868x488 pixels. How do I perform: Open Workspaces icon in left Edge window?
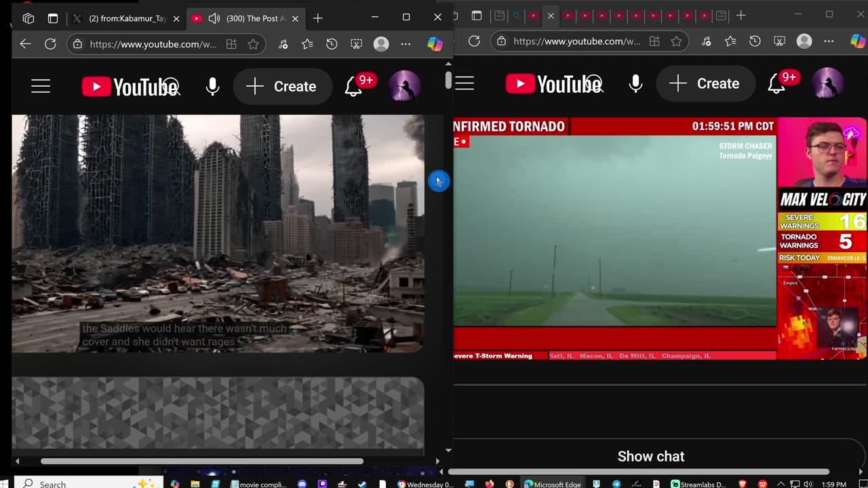pyautogui.click(x=28, y=18)
